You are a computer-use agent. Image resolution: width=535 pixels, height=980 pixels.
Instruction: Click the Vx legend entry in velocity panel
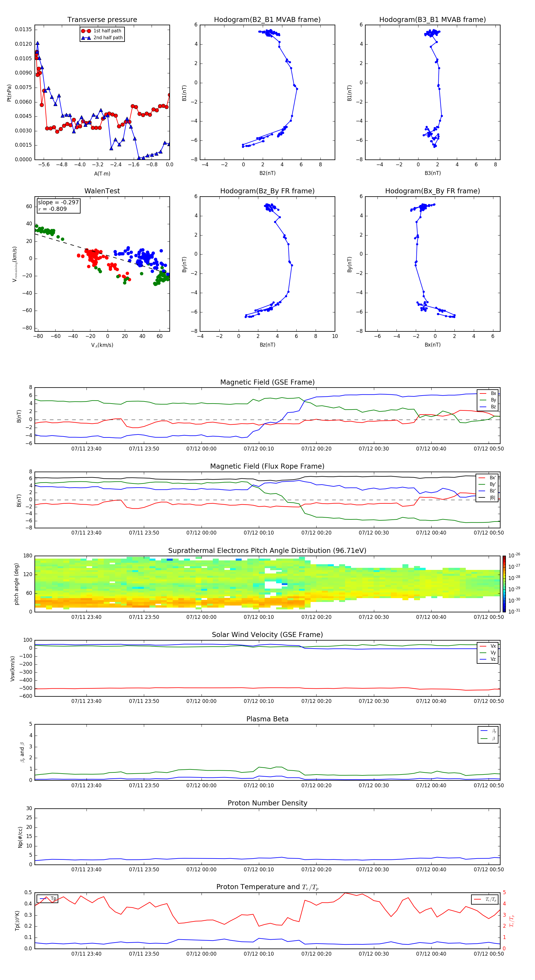(x=488, y=646)
